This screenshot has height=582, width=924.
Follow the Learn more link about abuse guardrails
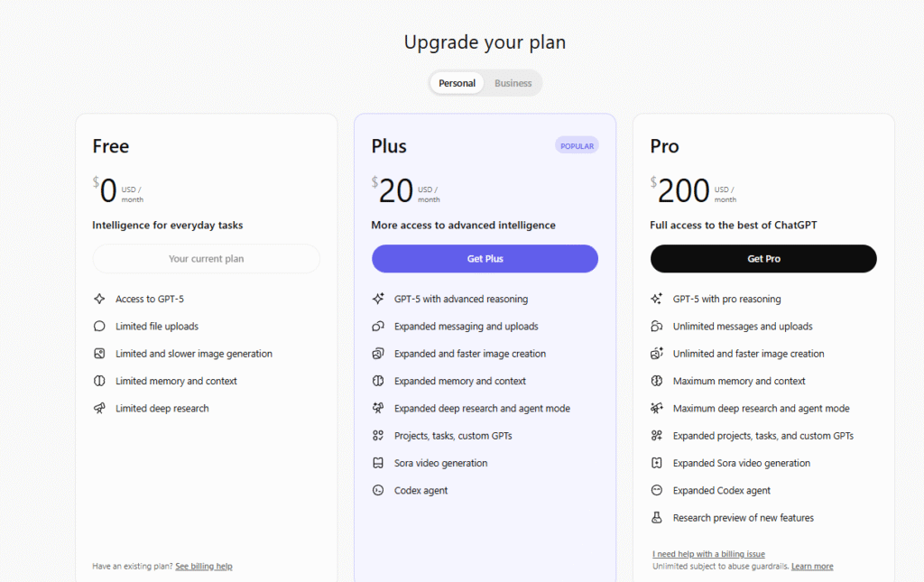(812, 567)
